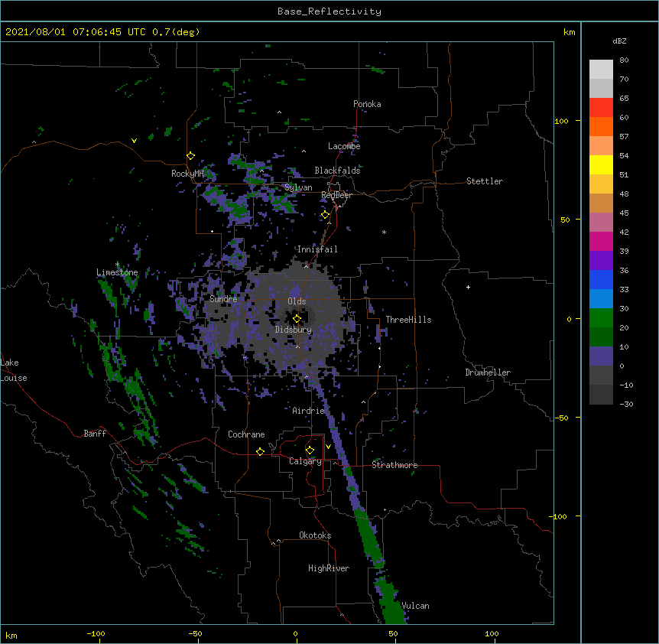The height and width of the screenshot is (644, 659).
Task: Click the yellow V marker northwest of RockyMH
Action: point(134,141)
